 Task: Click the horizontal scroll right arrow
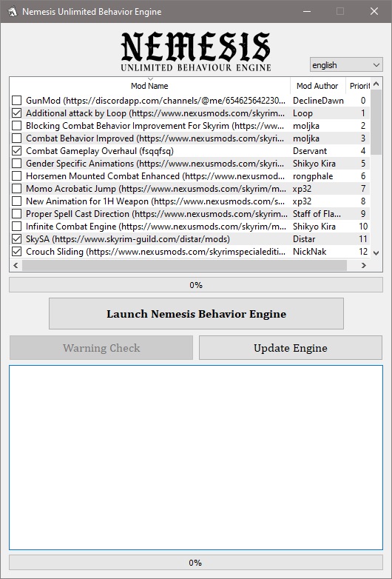coord(364,265)
